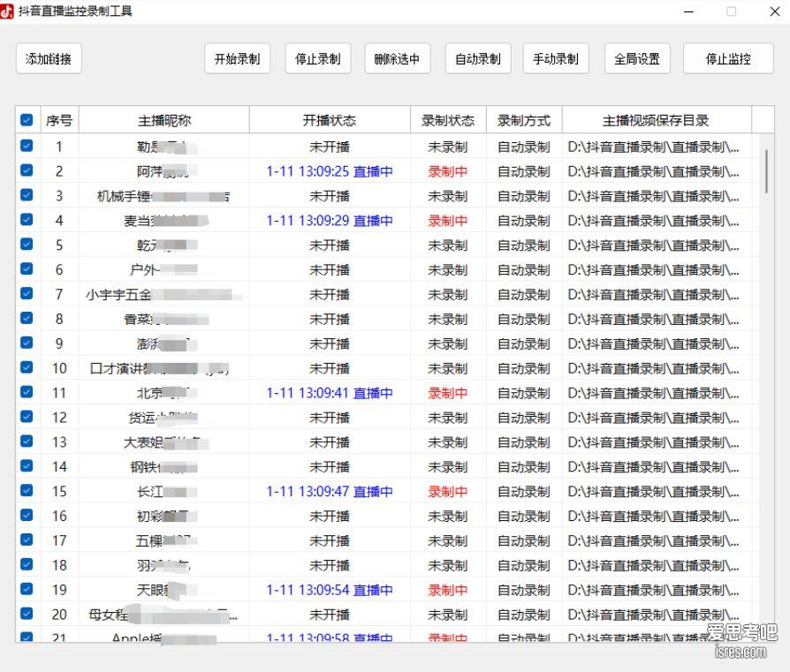Click 录制中 status in row 2
790x672 pixels.
448,171
